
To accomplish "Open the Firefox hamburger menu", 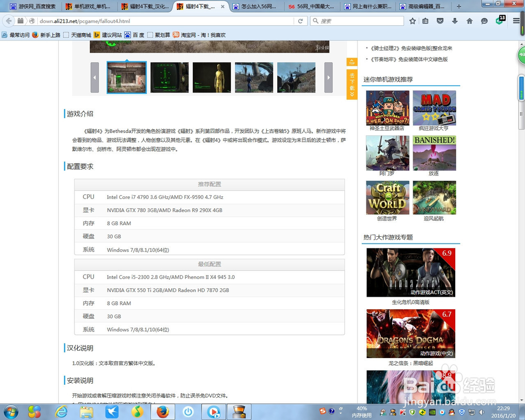I will coord(517,21).
